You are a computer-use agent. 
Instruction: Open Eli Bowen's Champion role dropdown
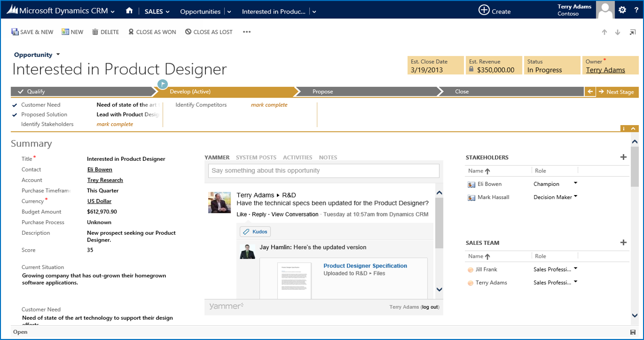pos(575,184)
